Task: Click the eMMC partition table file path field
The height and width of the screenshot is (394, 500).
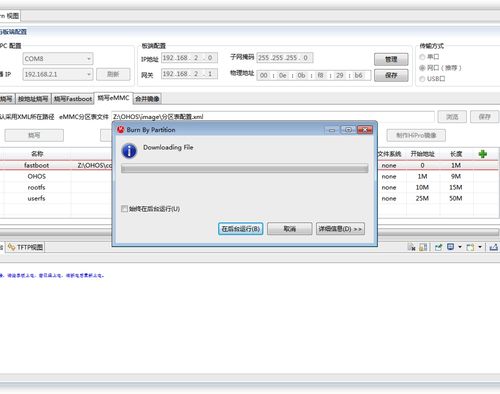Action: click(273, 117)
